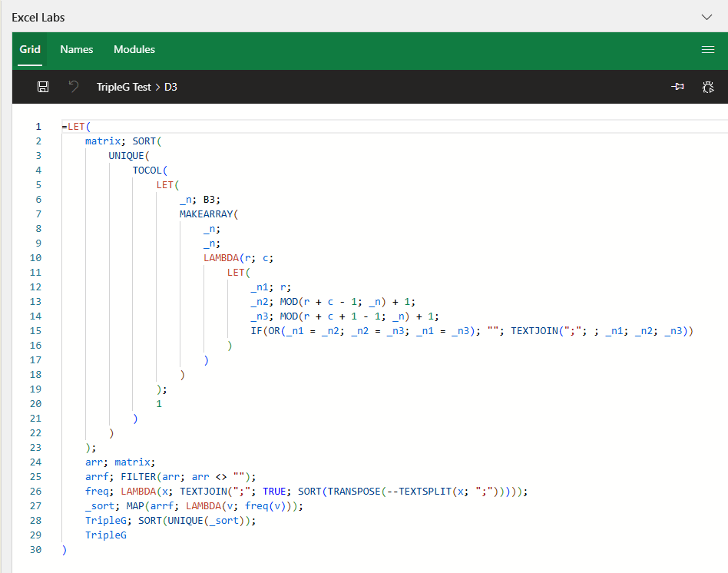Open the hamburger menu beside the tabs

tap(708, 49)
